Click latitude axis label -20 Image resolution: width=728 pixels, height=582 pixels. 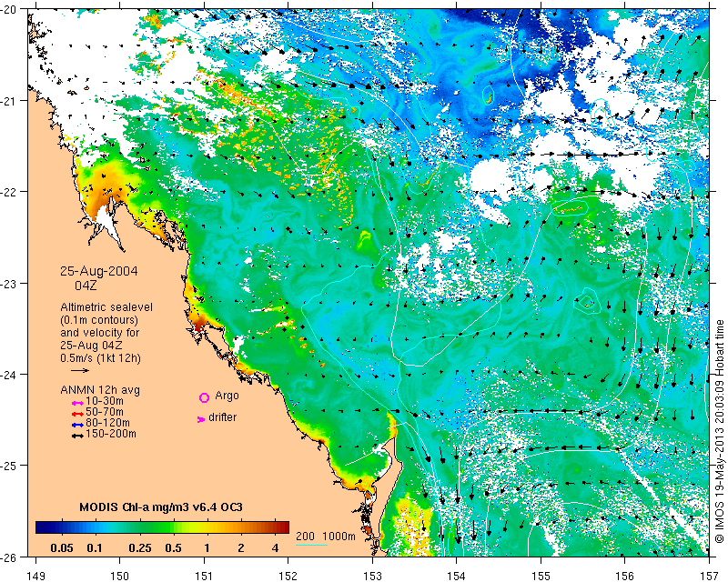[8, 9]
